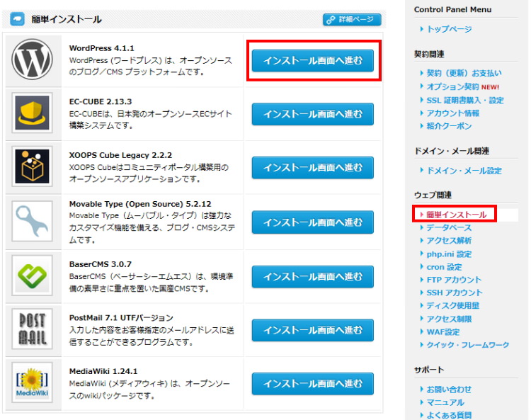Open SSL 証明書購入・設定 link
This screenshot has height=420, width=531.
(x=465, y=101)
